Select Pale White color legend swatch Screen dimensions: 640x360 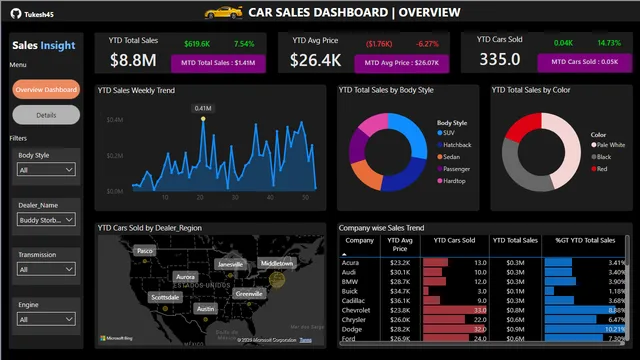click(x=593, y=145)
